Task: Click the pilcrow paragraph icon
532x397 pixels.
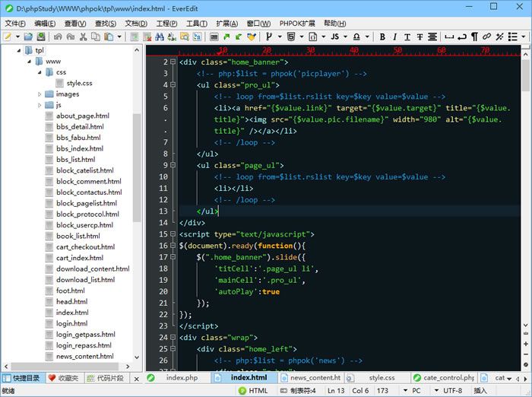Action: tap(474, 37)
